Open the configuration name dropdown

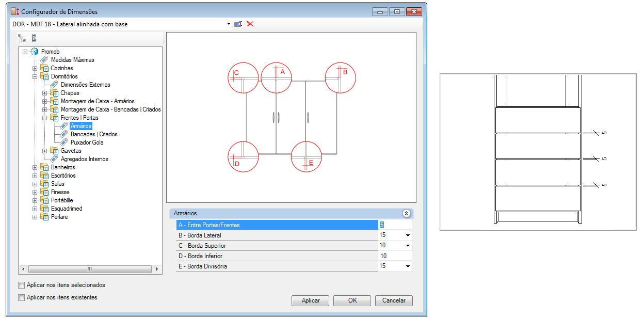click(x=229, y=24)
